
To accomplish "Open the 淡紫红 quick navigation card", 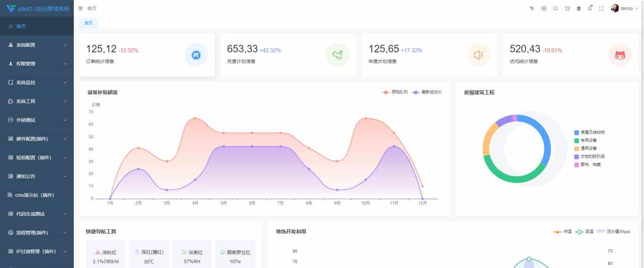I will coord(192,254).
